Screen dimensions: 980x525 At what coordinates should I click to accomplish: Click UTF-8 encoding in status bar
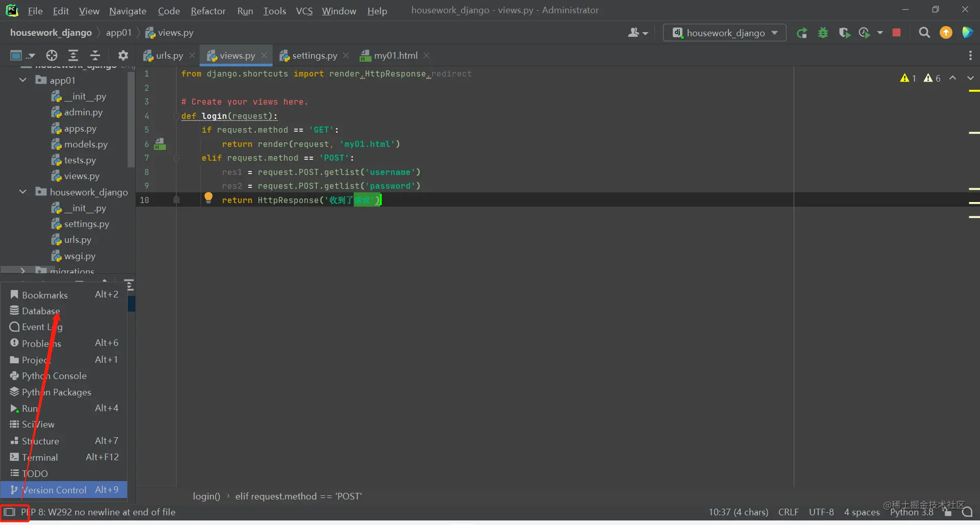click(821, 512)
